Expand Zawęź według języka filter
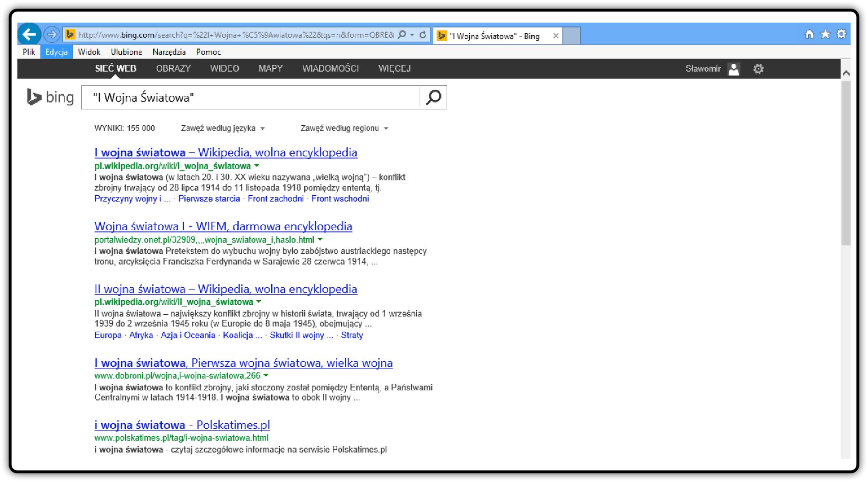Screen dimensions: 868x482 [223, 128]
